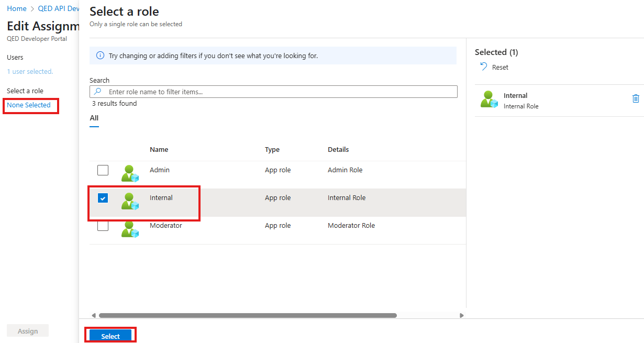Click the scrollbar left arrow
This screenshot has width=644, height=343.
click(94, 315)
